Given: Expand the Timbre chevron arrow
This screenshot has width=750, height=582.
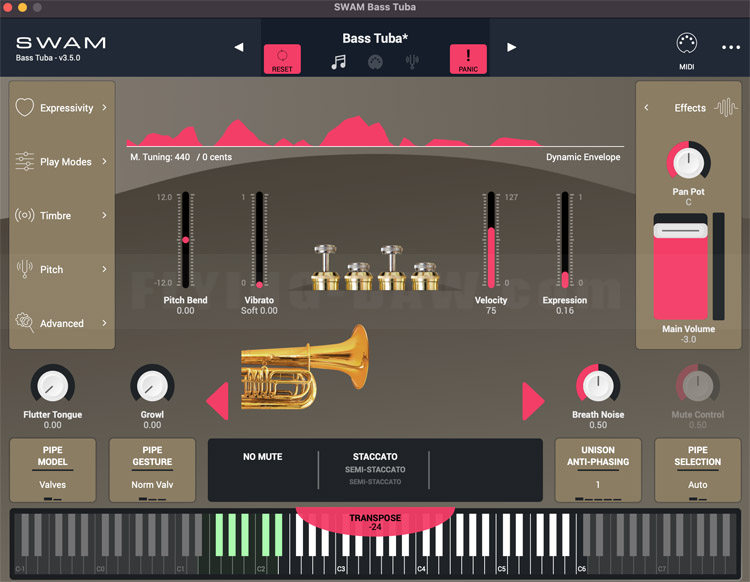Looking at the screenshot, I should point(104,216).
